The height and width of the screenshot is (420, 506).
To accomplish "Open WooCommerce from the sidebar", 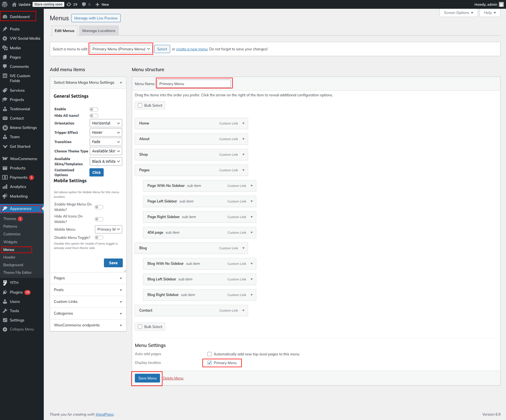I will pyautogui.click(x=23, y=159).
